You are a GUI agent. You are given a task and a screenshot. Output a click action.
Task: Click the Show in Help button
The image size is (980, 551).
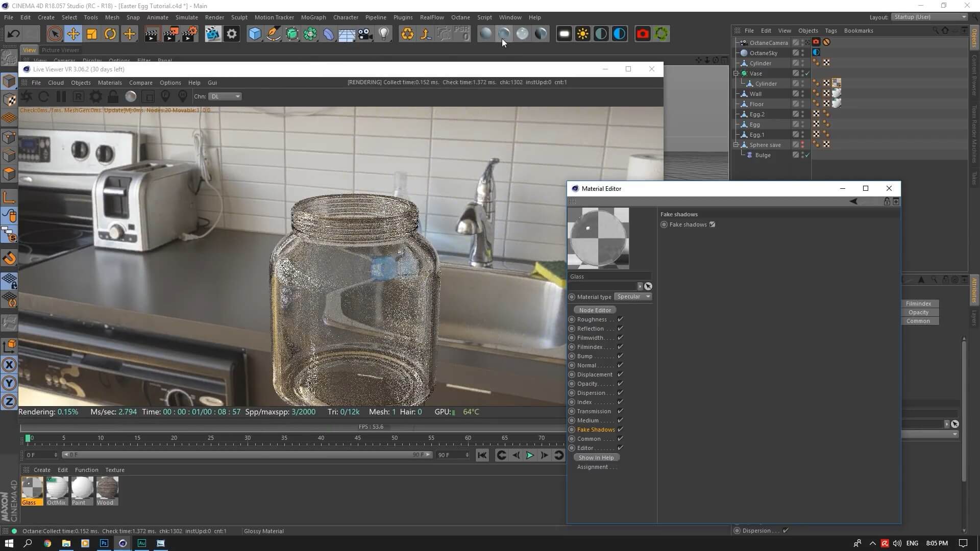[x=596, y=458]
